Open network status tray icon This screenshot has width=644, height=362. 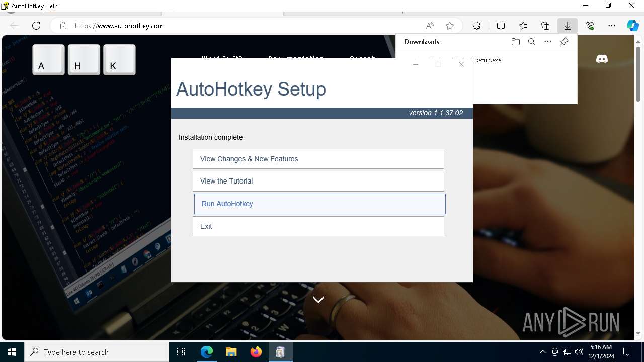567,352
